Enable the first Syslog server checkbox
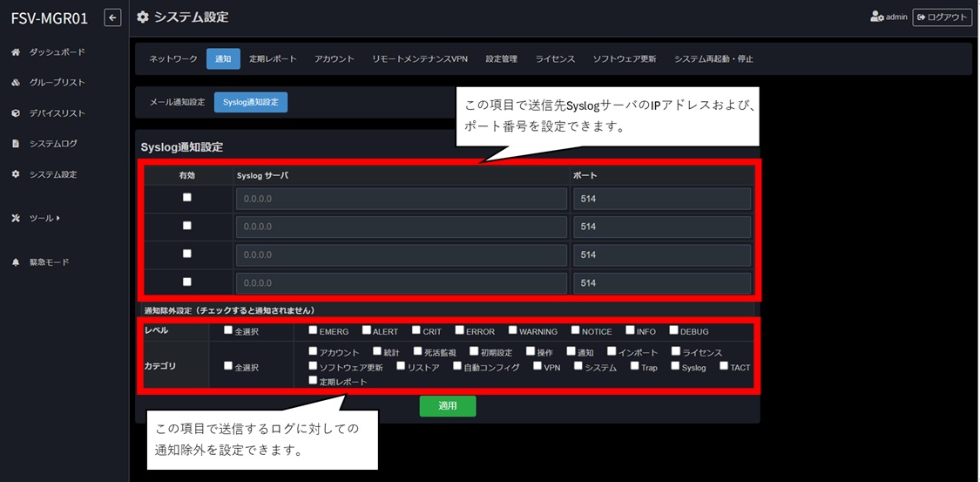 pyautogui.click(x=187, y=198)
